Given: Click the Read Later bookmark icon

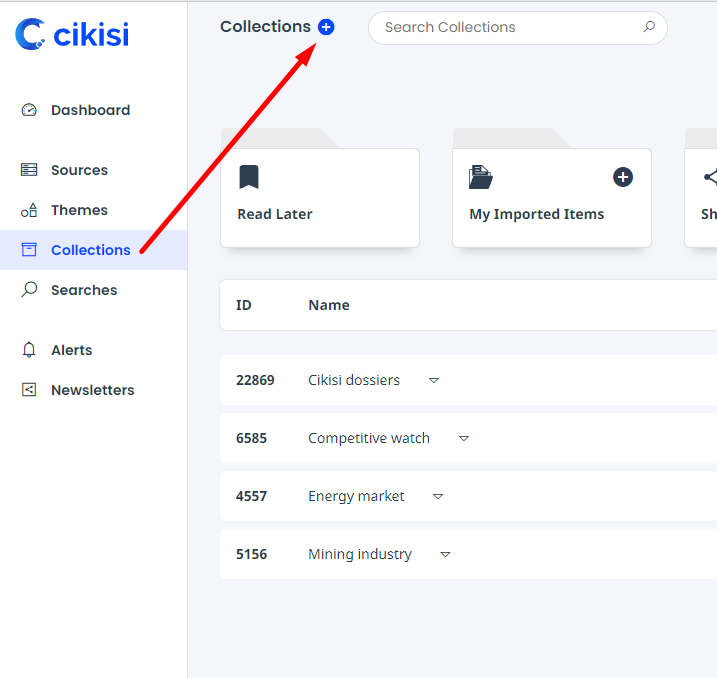Looking at the screenshot, I should tap(249, 178).
